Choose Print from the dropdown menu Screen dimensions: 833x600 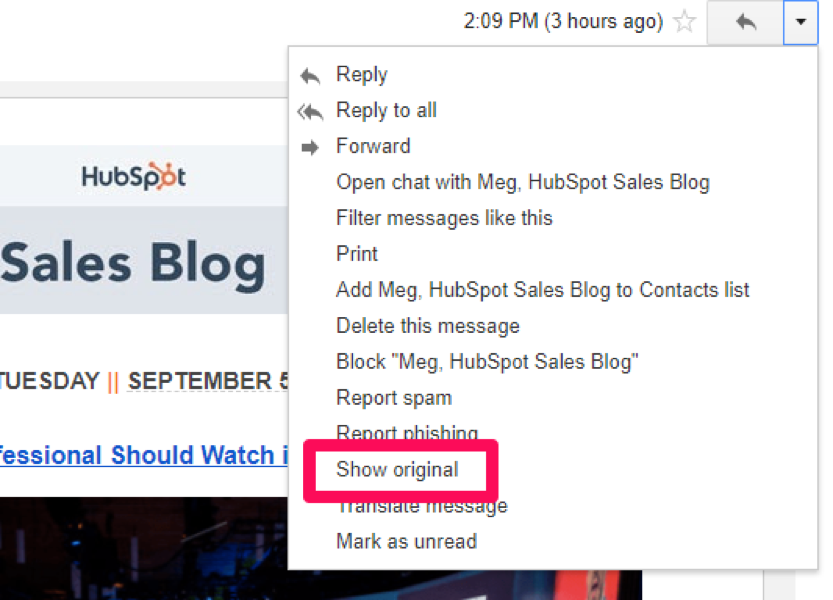point(356,253)
